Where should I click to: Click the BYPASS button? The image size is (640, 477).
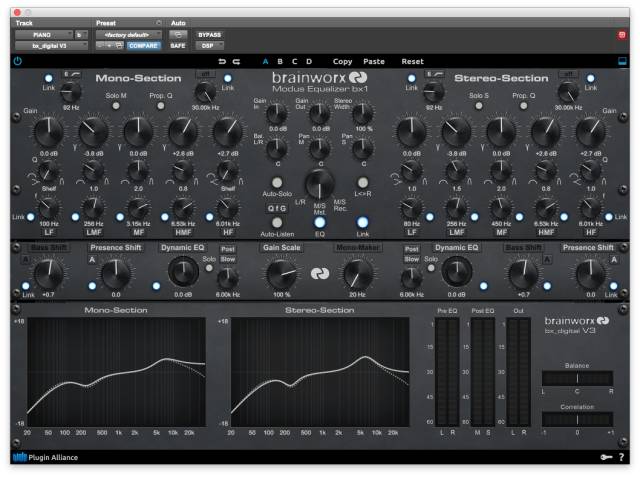[x=209, y=35]
